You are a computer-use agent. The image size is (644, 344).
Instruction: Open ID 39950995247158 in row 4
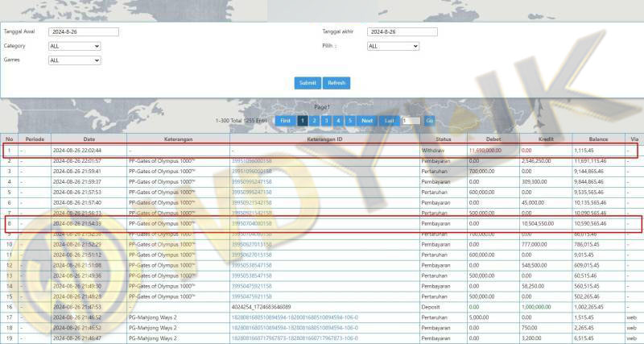tap(251, 181)
